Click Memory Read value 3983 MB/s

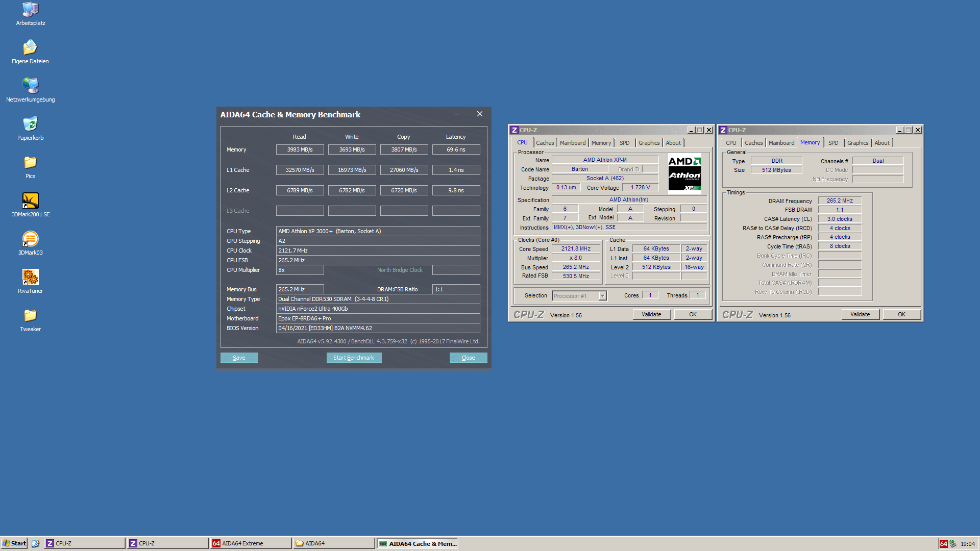click(x=300, y=149)
